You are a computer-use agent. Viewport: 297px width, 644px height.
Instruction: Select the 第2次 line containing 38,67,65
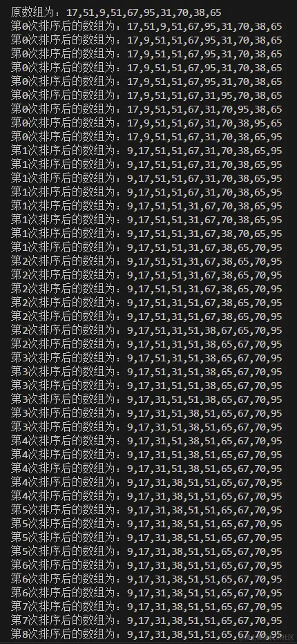(x=146, y=330)
